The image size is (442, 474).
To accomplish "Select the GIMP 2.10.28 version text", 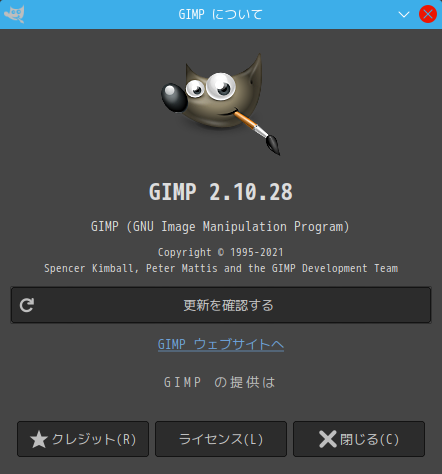I will [221, 192].
